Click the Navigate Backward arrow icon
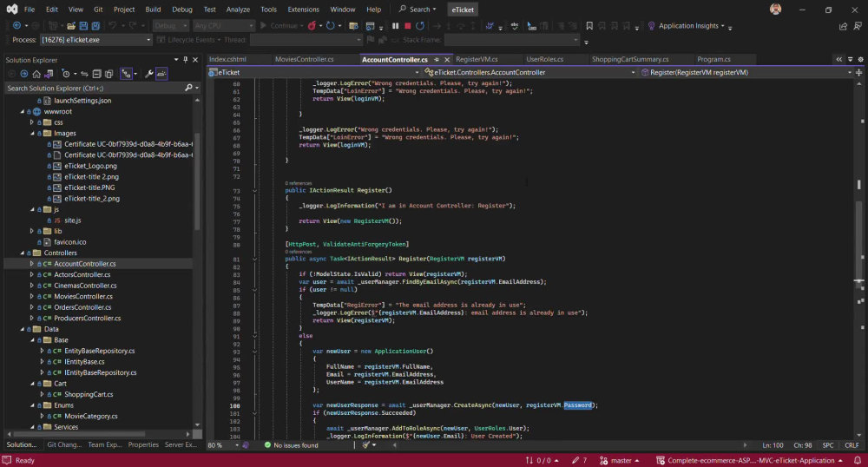The image size is (868, 467). tap(16, 25)
